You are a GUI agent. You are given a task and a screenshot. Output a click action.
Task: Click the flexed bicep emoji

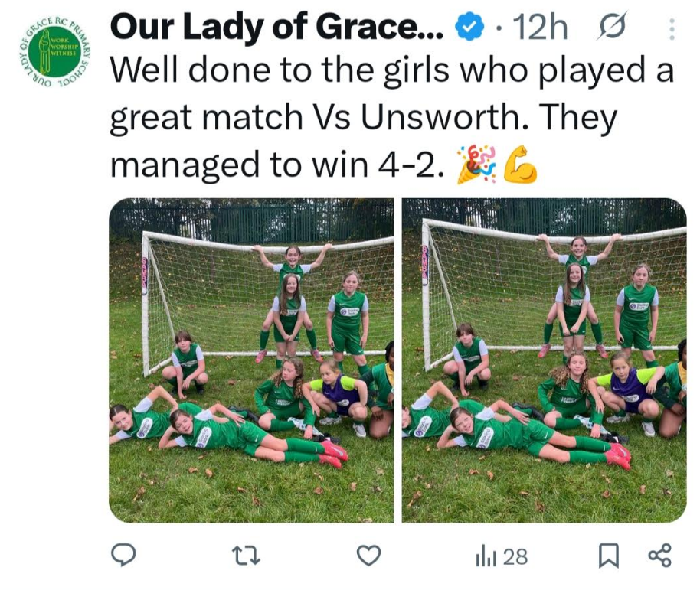tap(520, 165)
